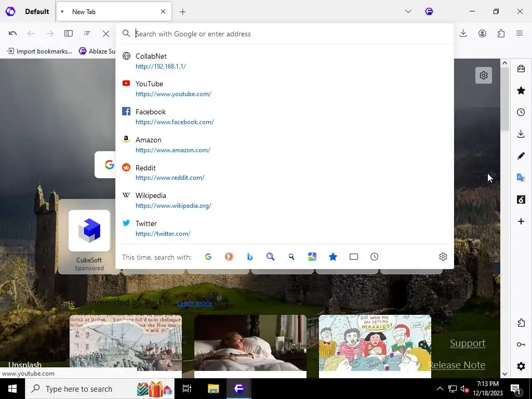The image size is (532, 399).
Task: Open the Support link
Action: (x=468, y=343)
